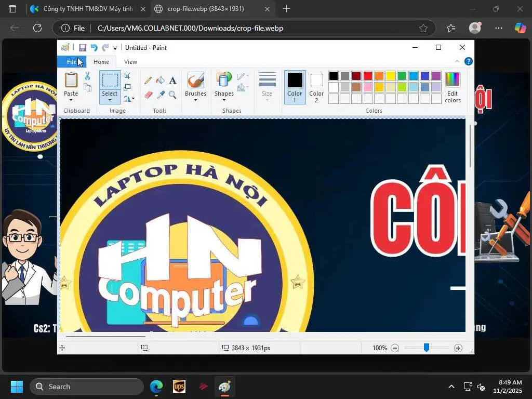The width and height of the screenshot is (532, 399).
Task: Open Edge favorites list icon
Action: coord(451,28)
